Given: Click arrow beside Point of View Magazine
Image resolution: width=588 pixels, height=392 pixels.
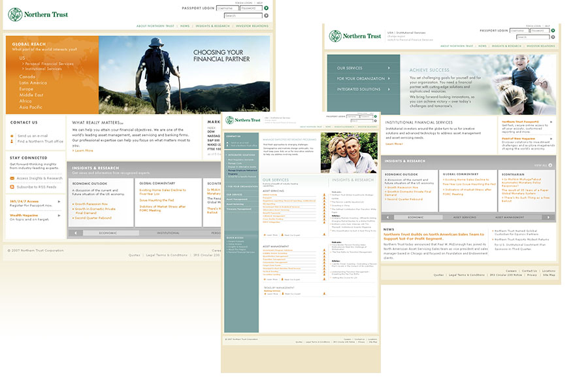Looking at the screenshot, I should pos(551,139).
